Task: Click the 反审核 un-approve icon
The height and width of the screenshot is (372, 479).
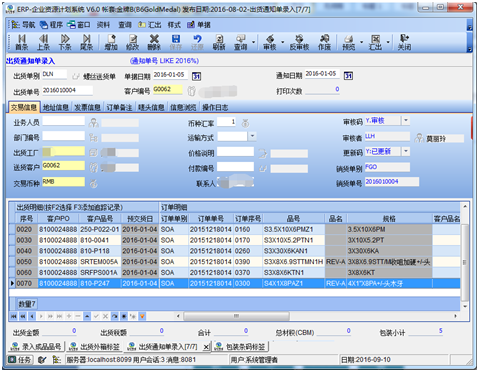Action: [299, 42]
